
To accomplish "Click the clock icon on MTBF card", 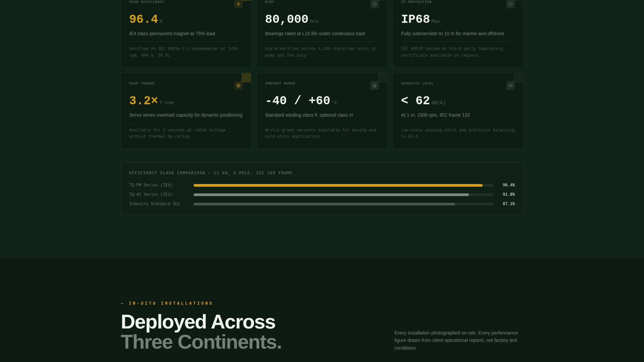I will point(374,4).
